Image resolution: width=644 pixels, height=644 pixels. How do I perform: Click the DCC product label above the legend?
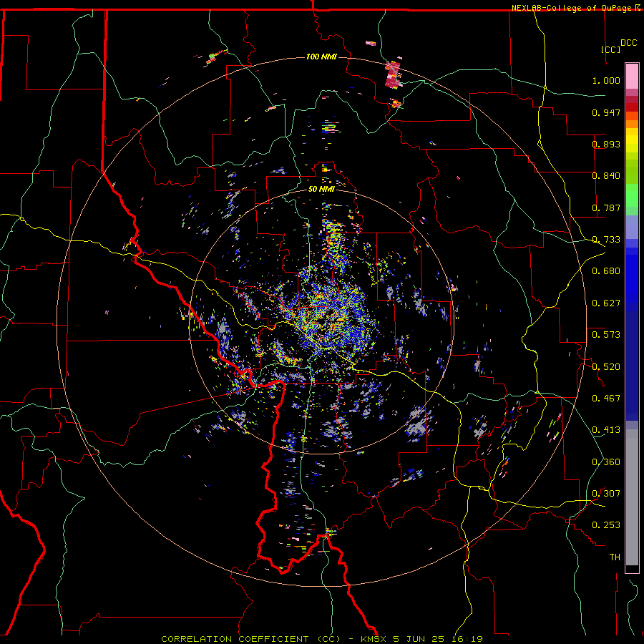pos(628,43)
